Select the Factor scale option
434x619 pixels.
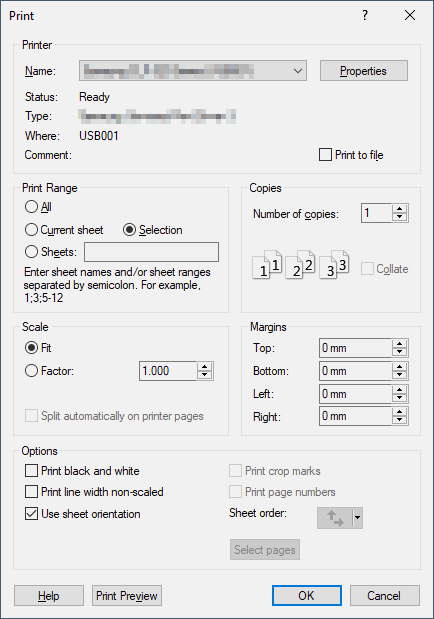31,371
